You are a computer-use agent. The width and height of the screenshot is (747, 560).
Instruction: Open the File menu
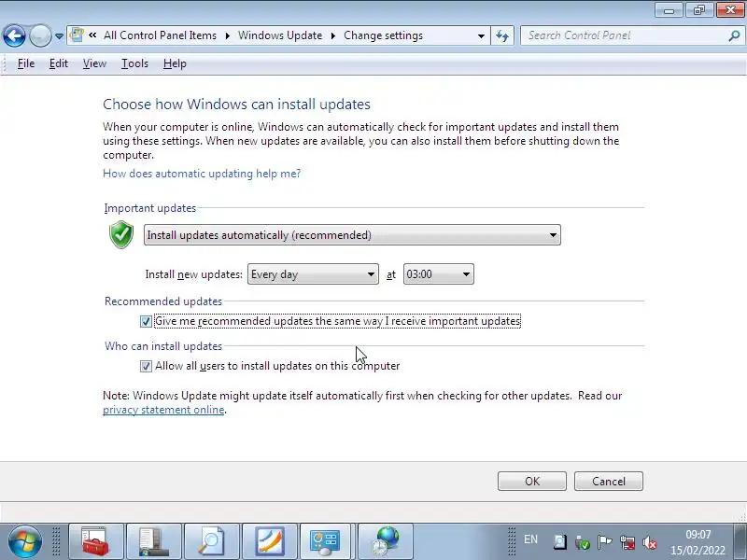coord(26,63)
